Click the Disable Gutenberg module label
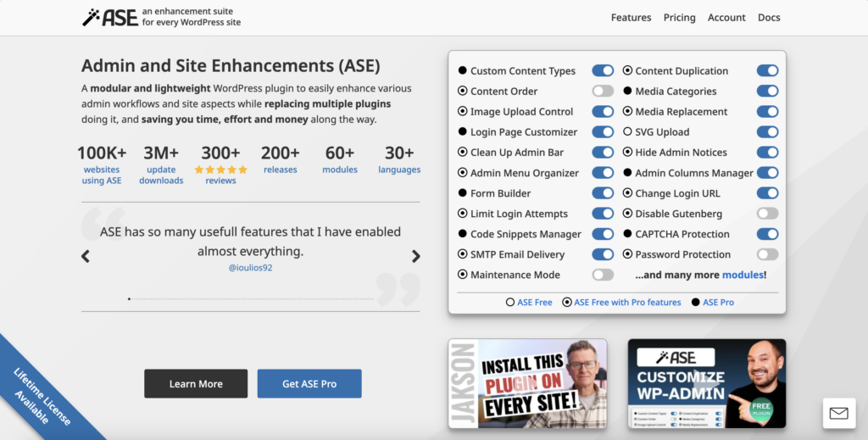868x440 pixels. (x=679, y=214)
